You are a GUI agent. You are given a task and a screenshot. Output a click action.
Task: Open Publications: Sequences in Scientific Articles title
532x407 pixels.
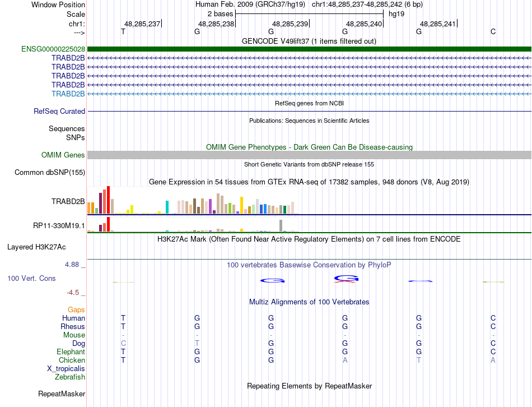(x=309, y=121)
